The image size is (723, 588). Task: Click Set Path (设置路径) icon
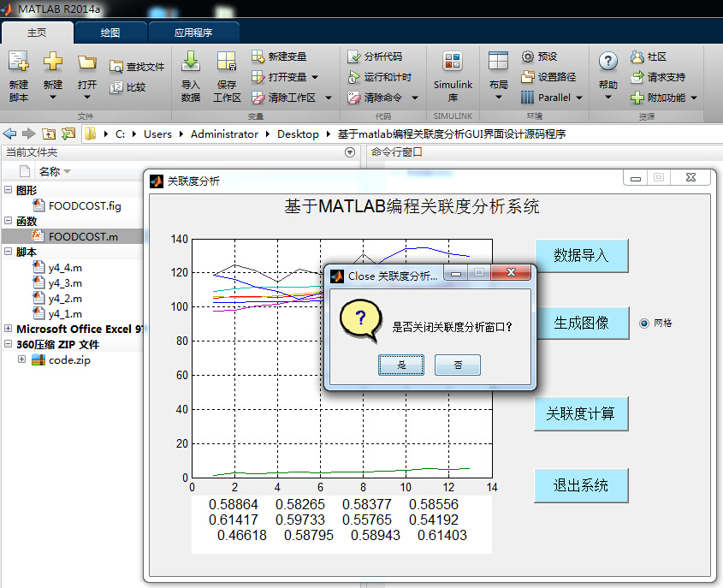(528, 77)
